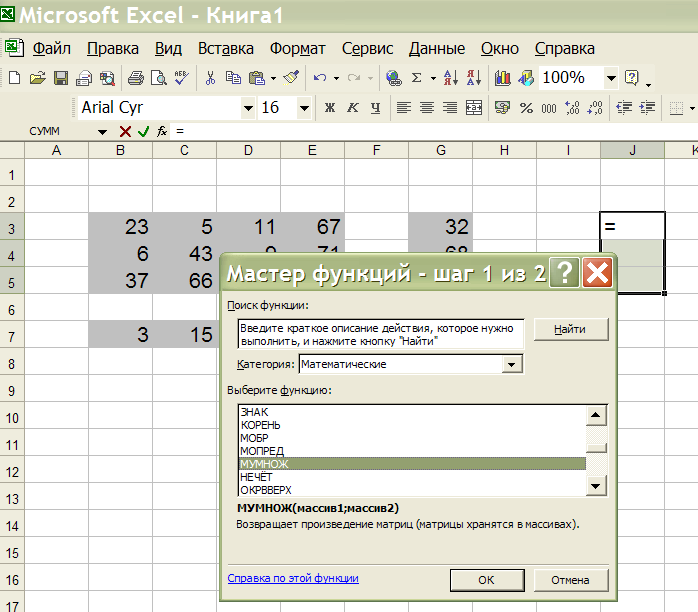Apply Currency format icon
The height and width of the screenshot is (612, 698).
click(x=503, y=108)
